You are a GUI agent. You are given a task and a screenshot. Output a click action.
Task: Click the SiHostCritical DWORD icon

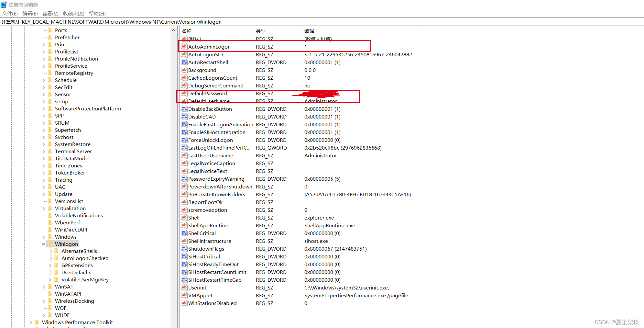pos(184,256)
